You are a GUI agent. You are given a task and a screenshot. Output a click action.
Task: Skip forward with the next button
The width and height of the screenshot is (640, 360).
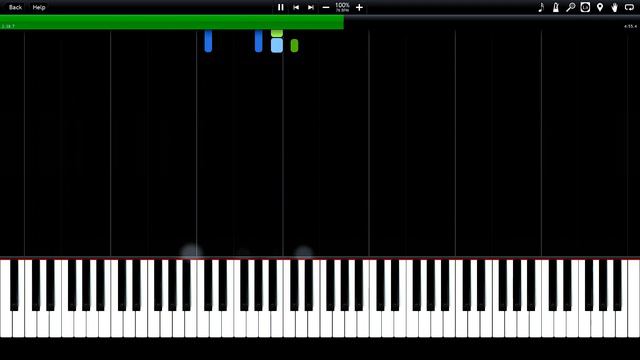(311, 7)
